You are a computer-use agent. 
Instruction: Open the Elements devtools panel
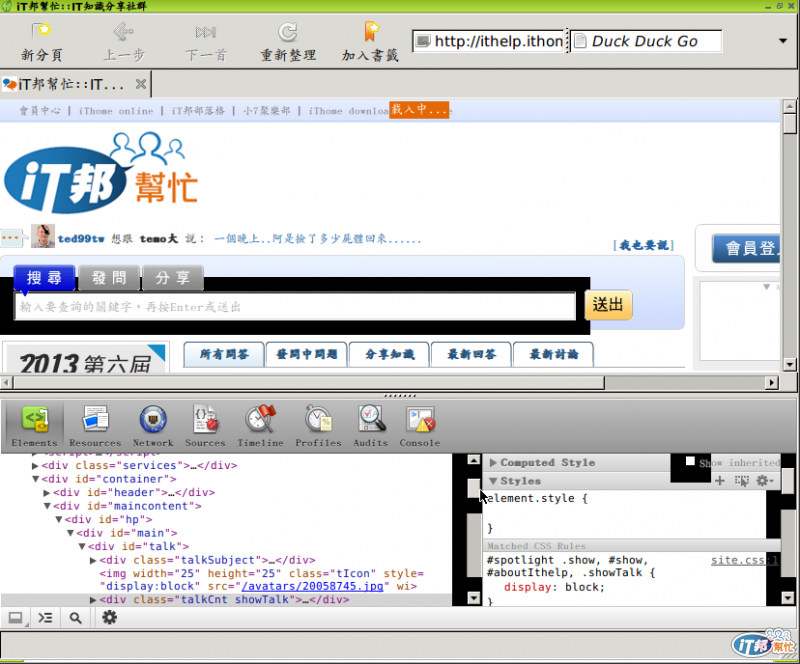(34, 425)
